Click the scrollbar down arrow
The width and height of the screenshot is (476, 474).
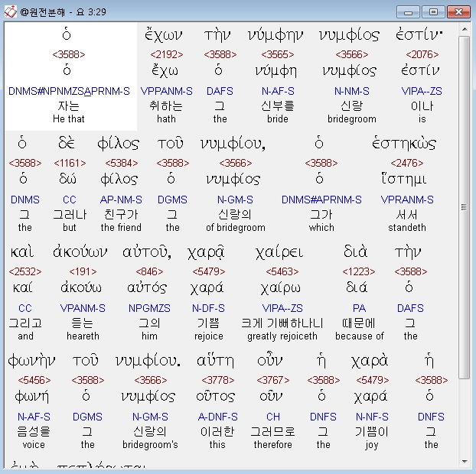465,462
